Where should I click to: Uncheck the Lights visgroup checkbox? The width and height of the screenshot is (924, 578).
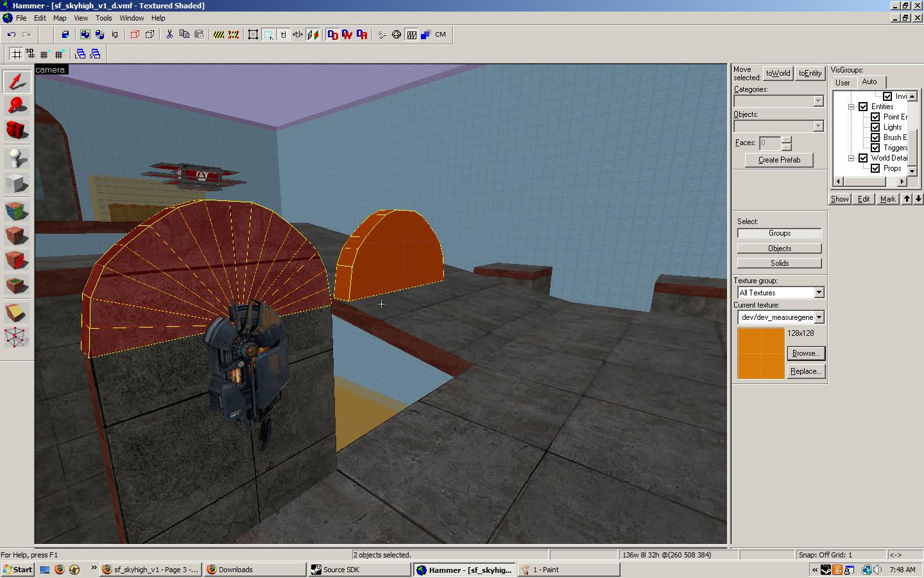tap(875, 127)
